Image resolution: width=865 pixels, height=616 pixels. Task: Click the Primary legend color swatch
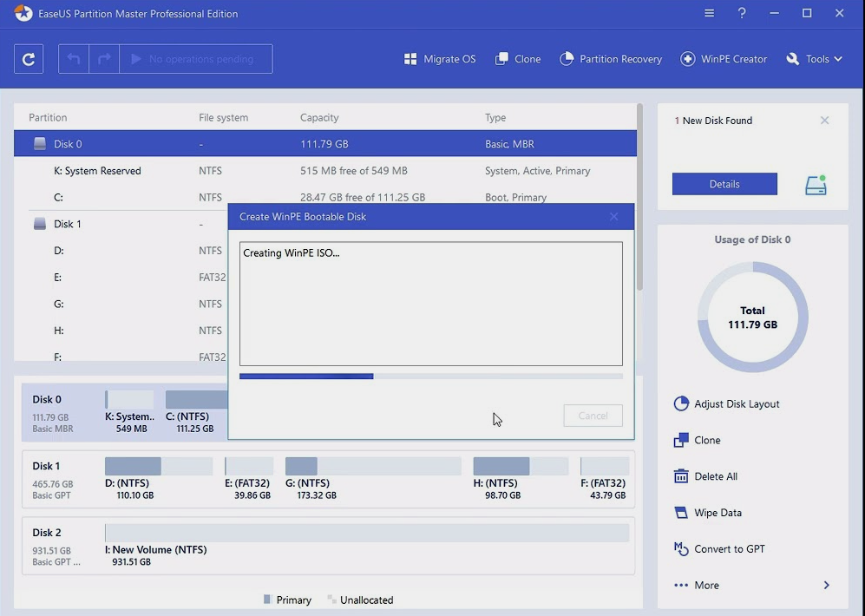pos(267,599)
